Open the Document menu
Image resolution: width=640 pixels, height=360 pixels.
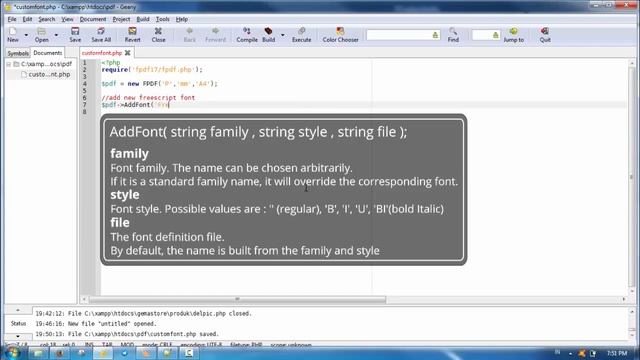[93, 19]
